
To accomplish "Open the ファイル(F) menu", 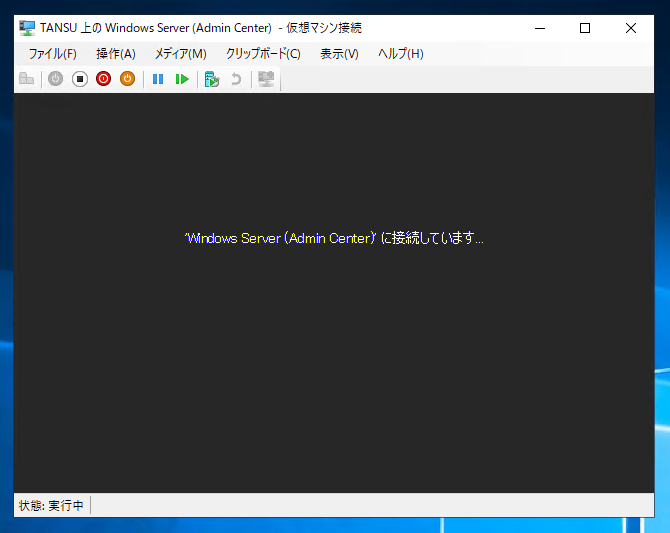I will (x=53, y=54).
